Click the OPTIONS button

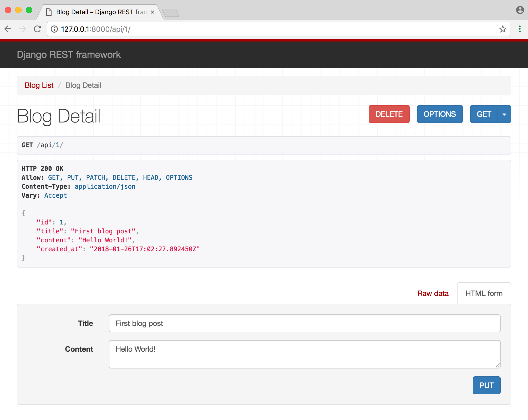440,114
